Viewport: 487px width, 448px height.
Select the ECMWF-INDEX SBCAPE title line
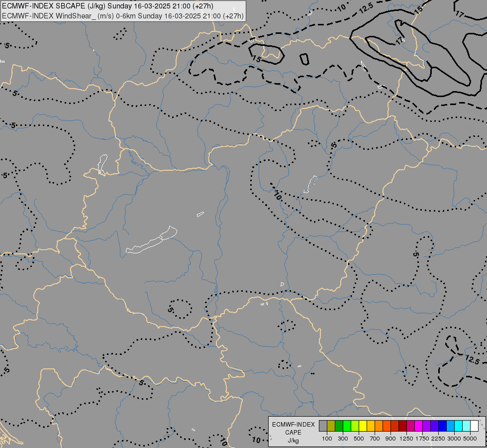108,6
